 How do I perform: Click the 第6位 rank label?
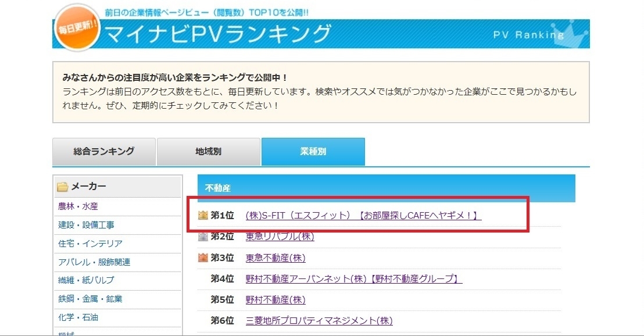click(222, 321)
